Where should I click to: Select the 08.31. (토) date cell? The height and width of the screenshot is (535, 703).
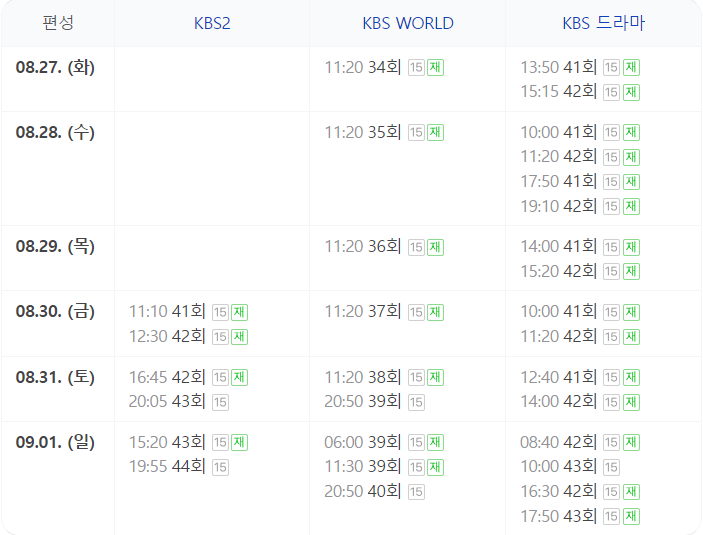tap(55, 377)
